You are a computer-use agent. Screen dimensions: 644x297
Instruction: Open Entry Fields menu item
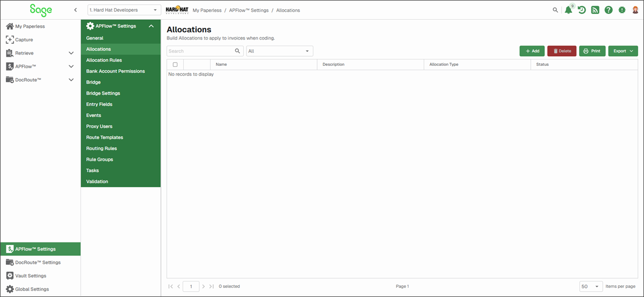click(x=121, y=104)
